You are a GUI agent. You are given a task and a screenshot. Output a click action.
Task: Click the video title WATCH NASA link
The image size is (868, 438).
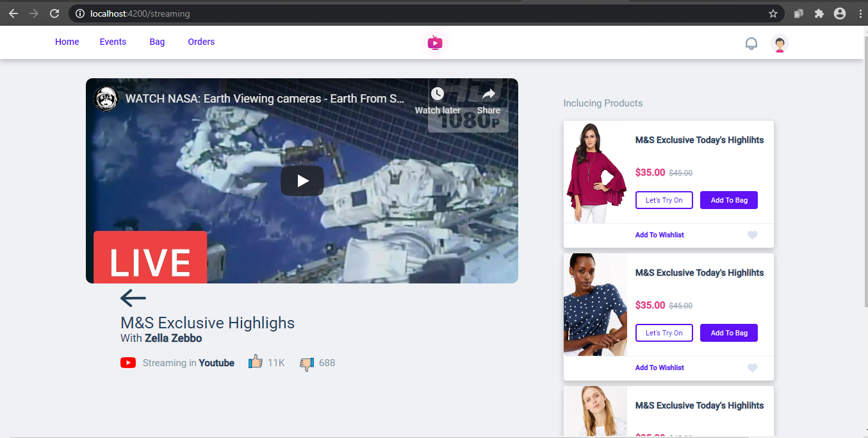tap(265, 99)
